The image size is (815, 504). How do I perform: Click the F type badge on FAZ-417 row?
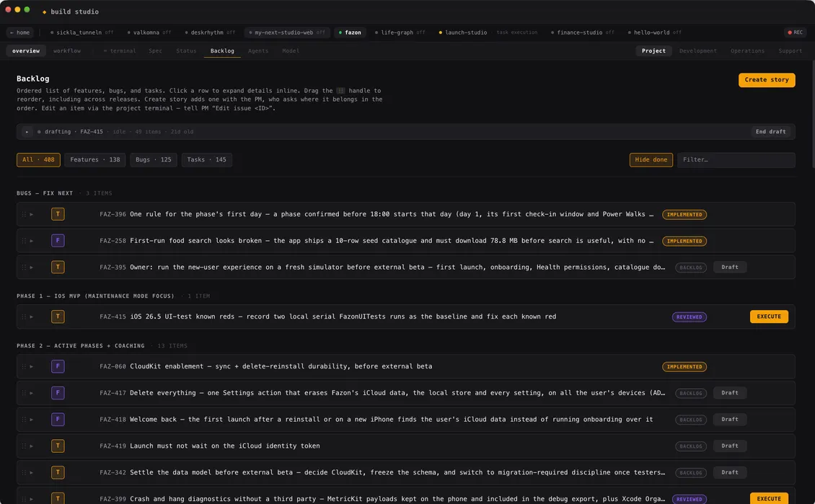[58, 393]
